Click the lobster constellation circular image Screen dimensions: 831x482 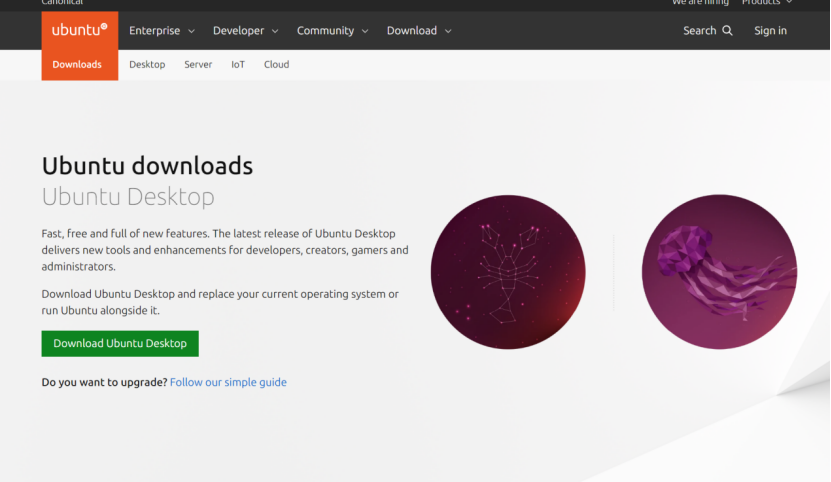click(x=508, y=272)
